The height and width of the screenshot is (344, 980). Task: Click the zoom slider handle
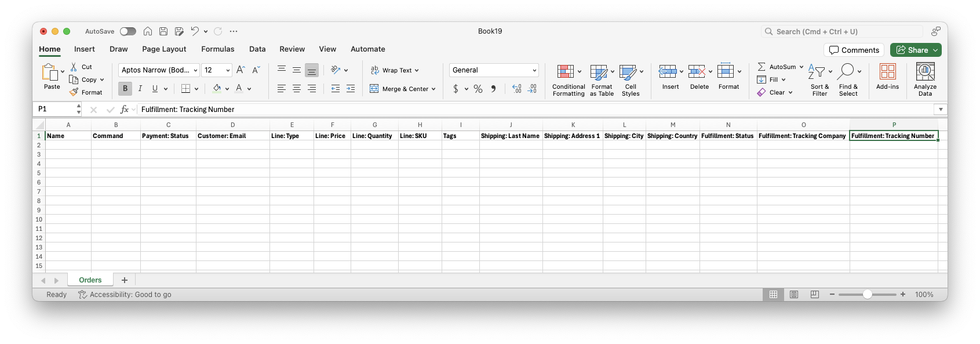pyautogui.click(x=867, y=295)
